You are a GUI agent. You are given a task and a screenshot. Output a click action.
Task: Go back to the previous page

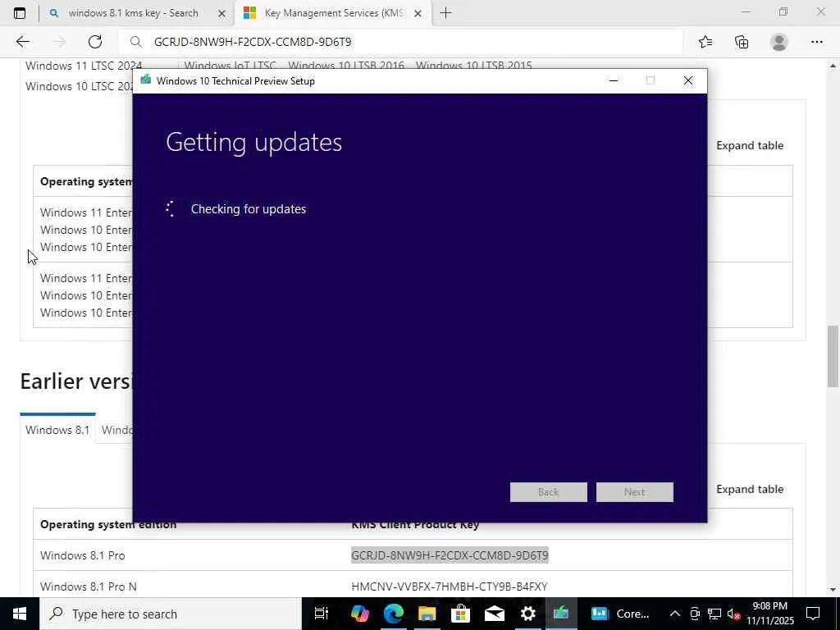(x=22, y=42)
